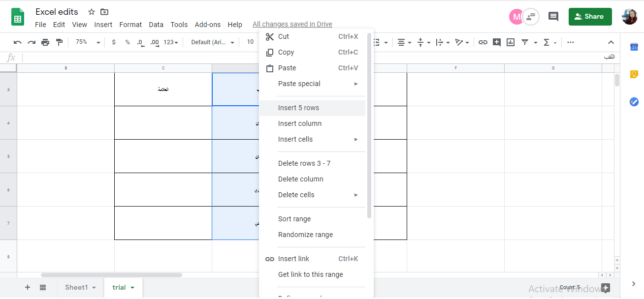The height and width of the screenshot is (299, 644).
Task: Open the Google Keep side panel
Action: [634, 74]
